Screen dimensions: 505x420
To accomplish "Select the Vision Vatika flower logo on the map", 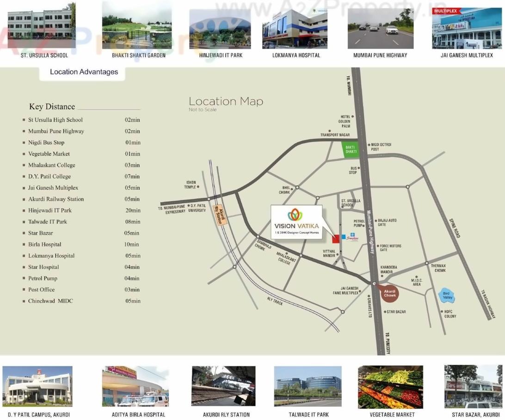I will (x=294, y=214).
